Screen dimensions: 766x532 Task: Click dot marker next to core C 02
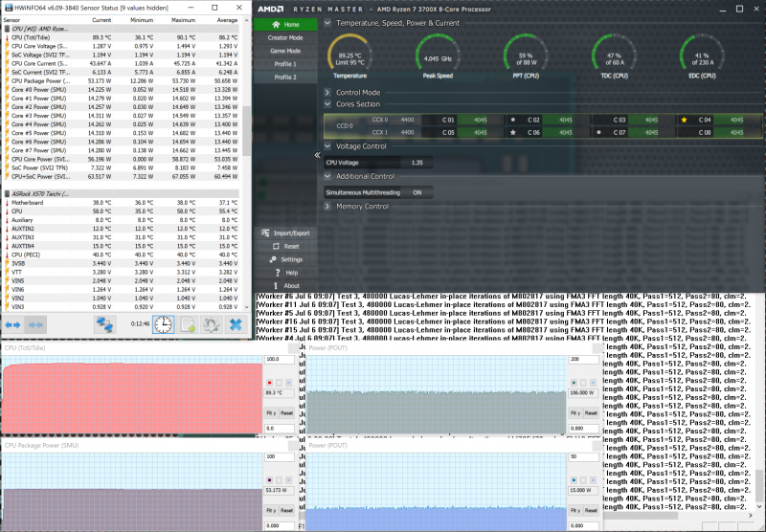pyautogui.click(x=513, y=120)
